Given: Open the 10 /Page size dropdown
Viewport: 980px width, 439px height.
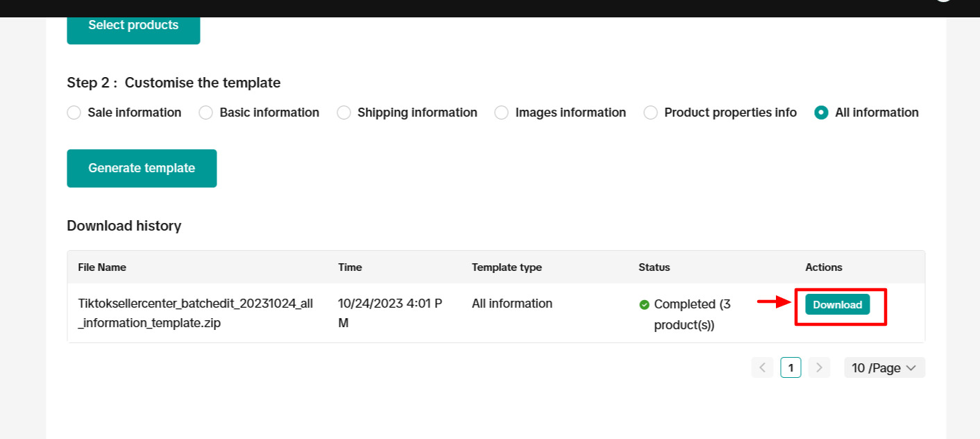Looking at the screenshot, I should click(884, 367).
